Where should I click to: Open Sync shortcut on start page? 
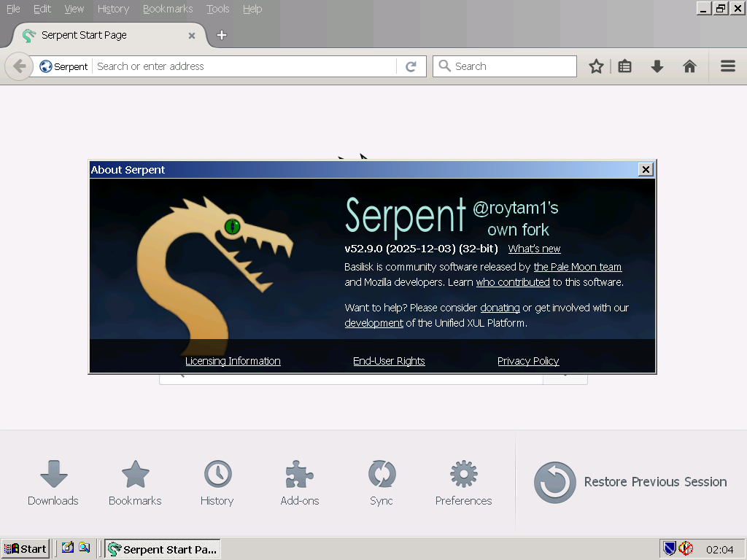click(x=382, y=483)
